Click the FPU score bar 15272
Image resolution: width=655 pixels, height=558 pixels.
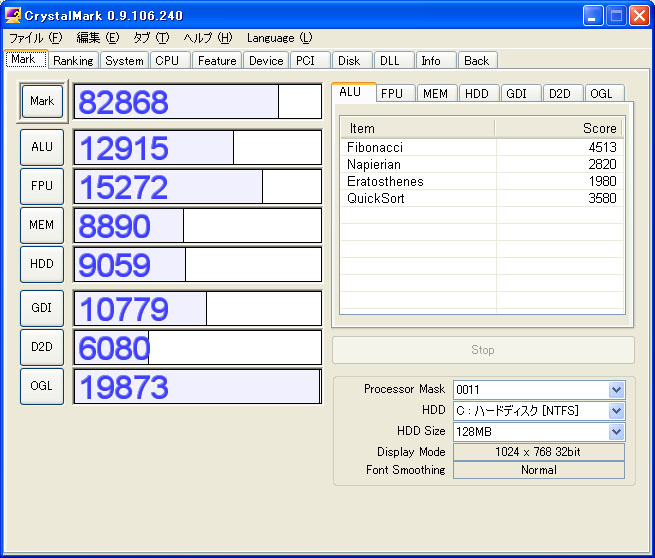click(x=198, y=186)
